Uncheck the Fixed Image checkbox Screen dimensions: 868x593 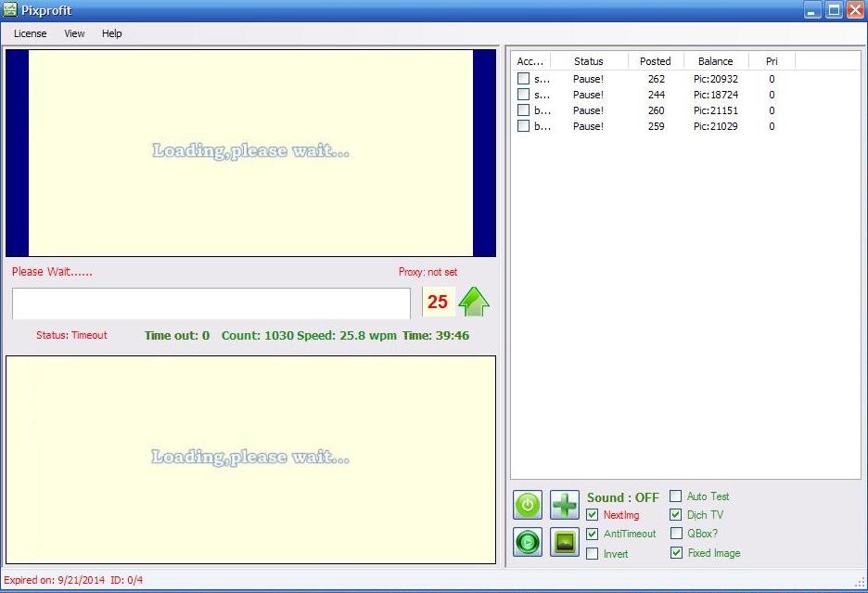click(676, 552)
